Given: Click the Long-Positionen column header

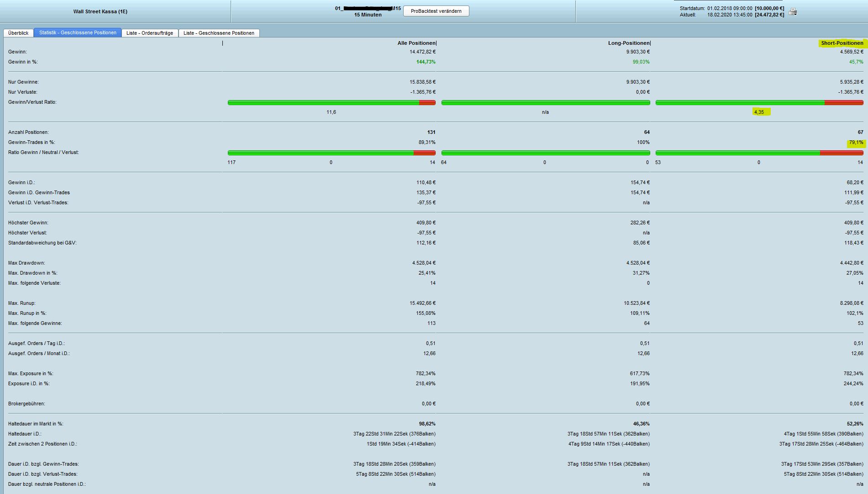Looking at the screenshot, I should click(x=629, y=43).
